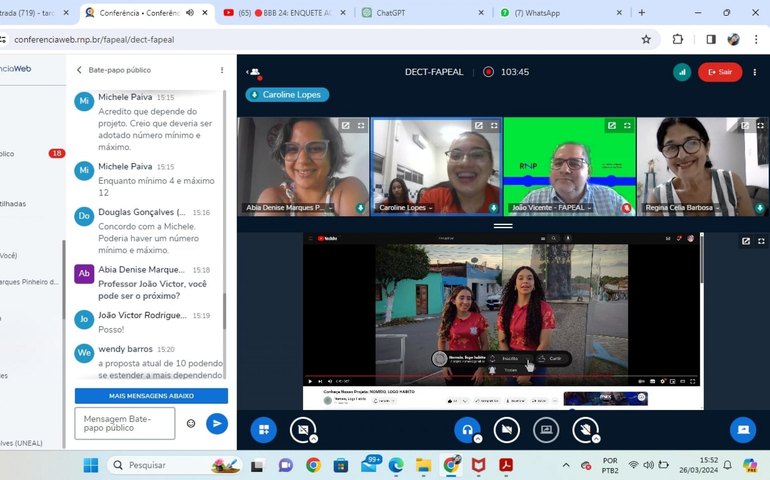Toggle the screen share button
The width and height of the screenshot is (770, 480).
pos(546,429)
